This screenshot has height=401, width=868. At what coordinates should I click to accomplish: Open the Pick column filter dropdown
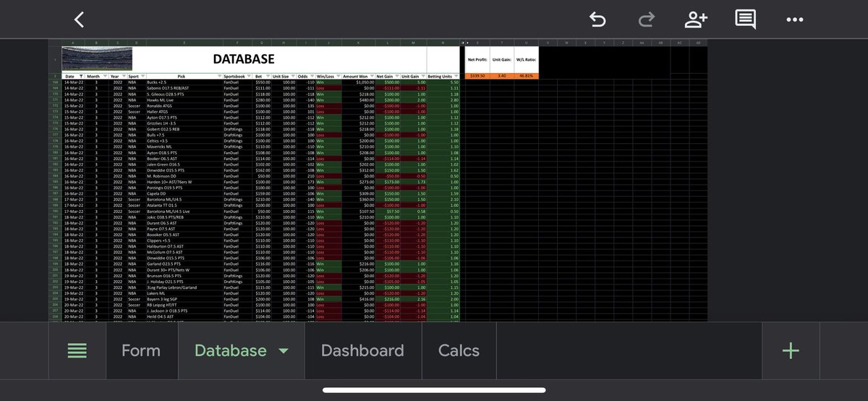tap(218, 76)
